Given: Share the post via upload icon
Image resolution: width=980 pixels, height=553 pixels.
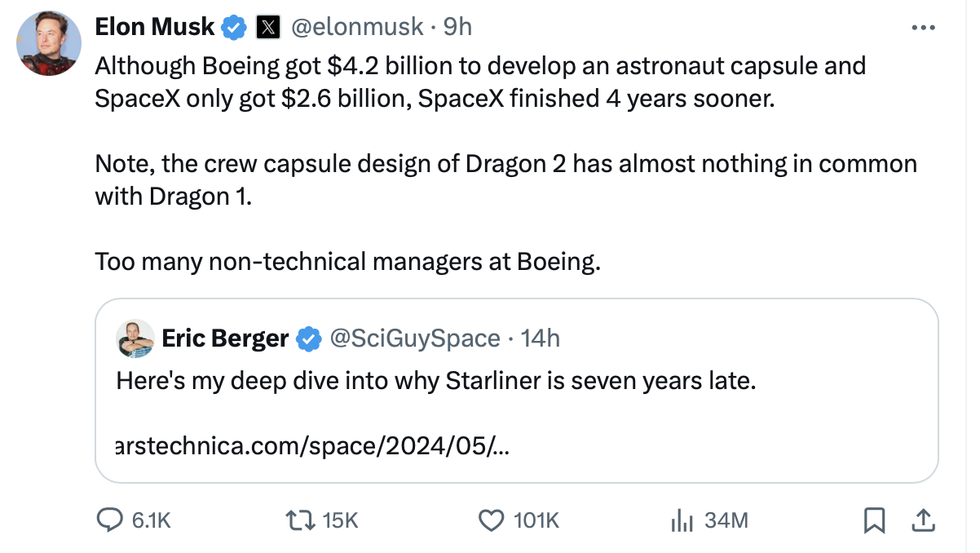Looking at the screenshot, I should pos(922,520).
